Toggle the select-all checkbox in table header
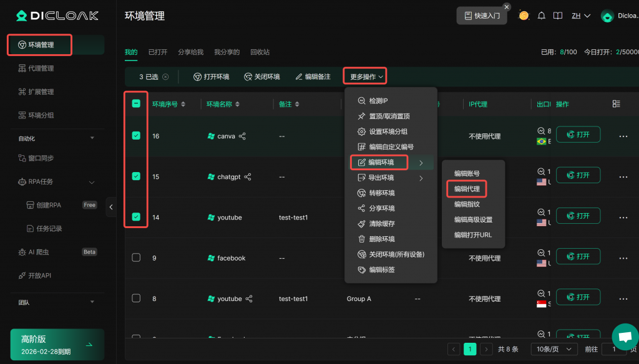Viewport: 639px width, 364px height. [x=136, y=104]
